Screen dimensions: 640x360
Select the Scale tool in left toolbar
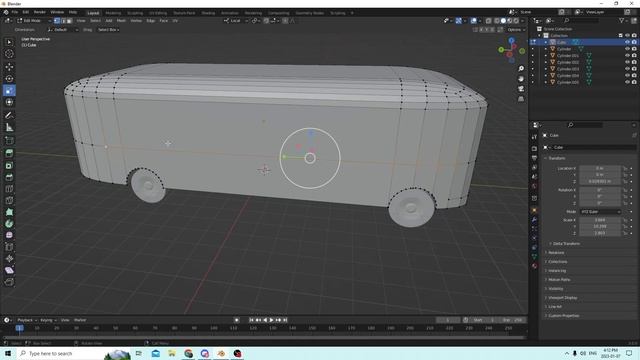(9, 91)
